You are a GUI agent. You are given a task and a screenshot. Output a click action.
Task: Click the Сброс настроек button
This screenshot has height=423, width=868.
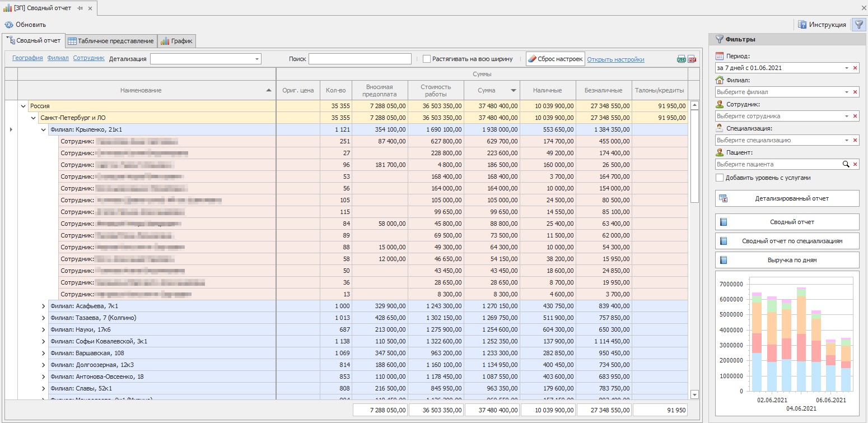[555, 59]
